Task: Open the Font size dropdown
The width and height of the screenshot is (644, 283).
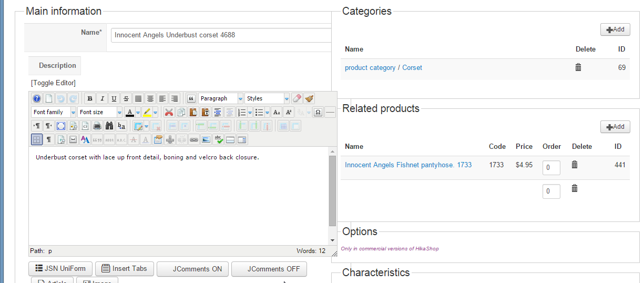Action: point(100,112)
